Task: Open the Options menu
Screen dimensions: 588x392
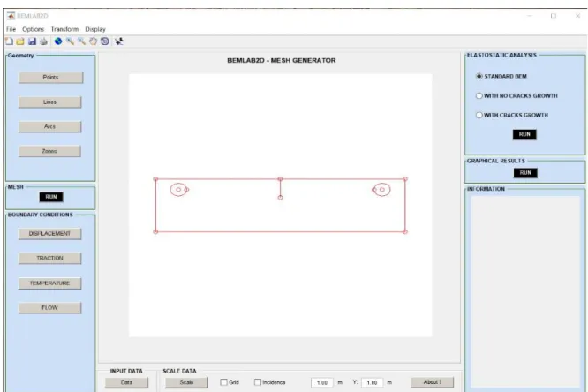Action: tap(33, 29)
